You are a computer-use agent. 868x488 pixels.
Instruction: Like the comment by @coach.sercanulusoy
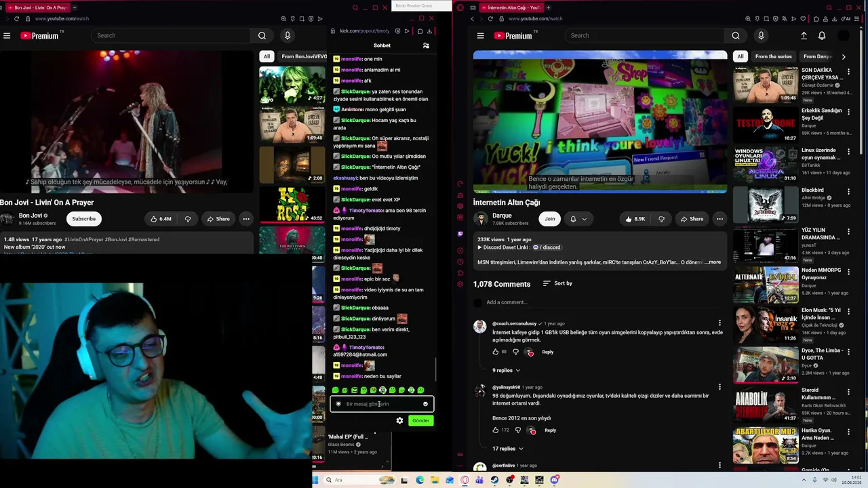tap(495, 352)
